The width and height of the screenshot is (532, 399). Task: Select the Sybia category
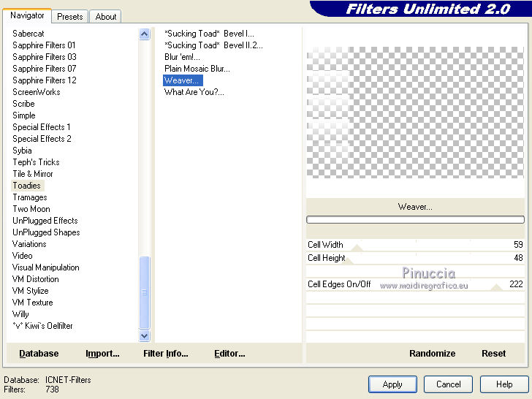pos(22,151)
